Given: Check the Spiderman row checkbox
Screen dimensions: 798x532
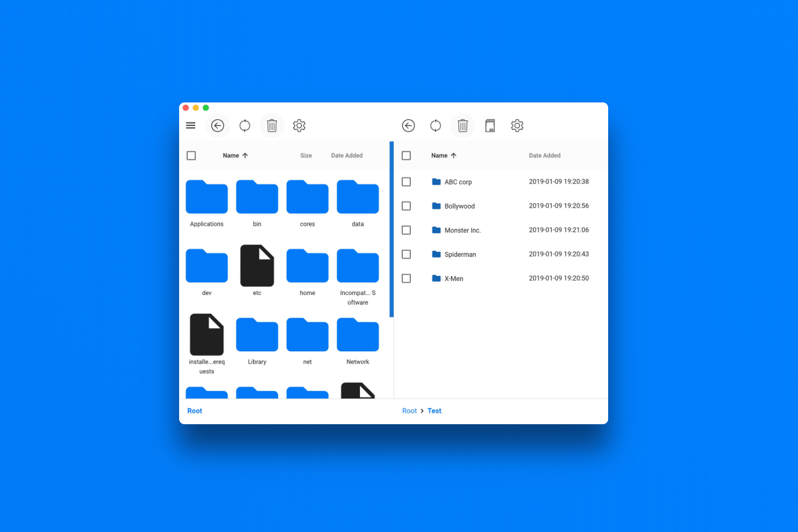Looking at the screenshot, I should point(406,254).
